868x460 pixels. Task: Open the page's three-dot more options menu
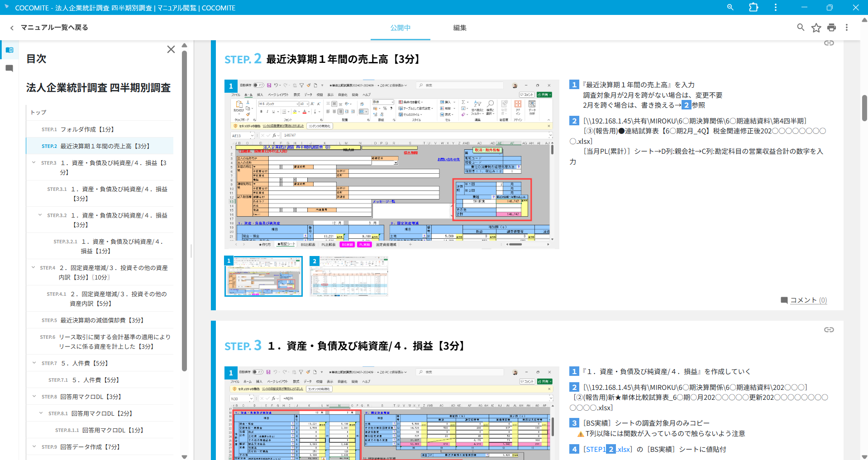(847, 28)
